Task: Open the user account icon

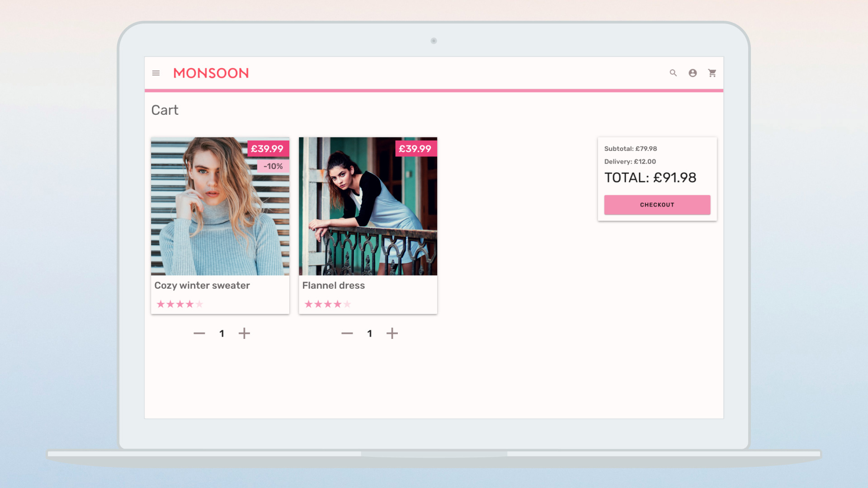Action: coord(693,73)
